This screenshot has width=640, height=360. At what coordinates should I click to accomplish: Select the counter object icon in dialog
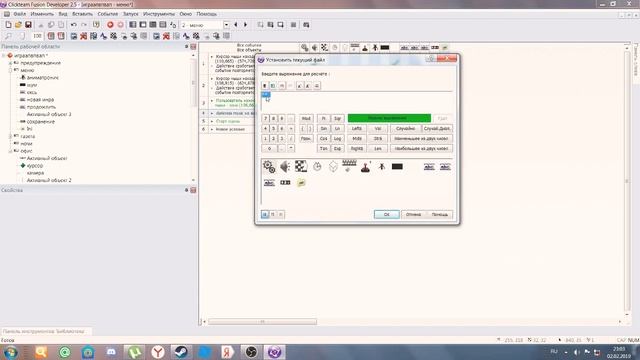tap(285, 183)
